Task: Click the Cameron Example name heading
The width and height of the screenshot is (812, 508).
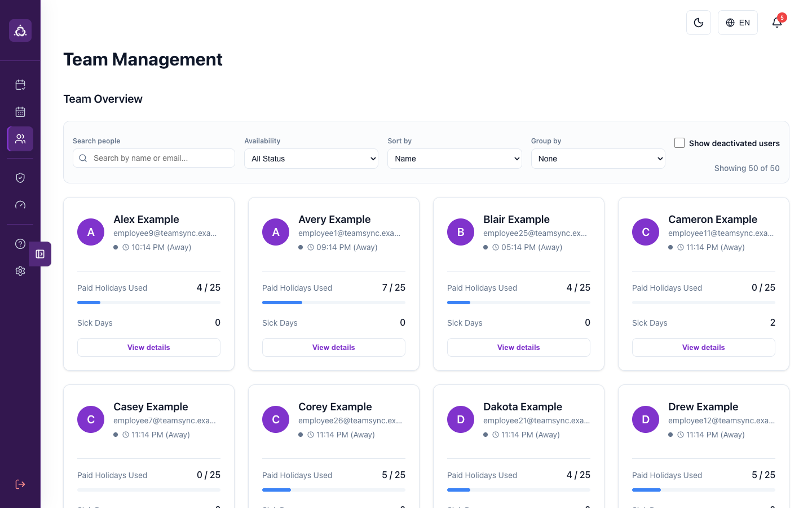Action: click(x=713, y=219)
